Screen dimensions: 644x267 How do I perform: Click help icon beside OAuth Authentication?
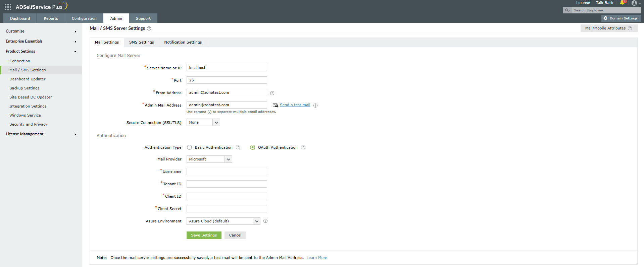pyautogui.click(x=303, y=147)
